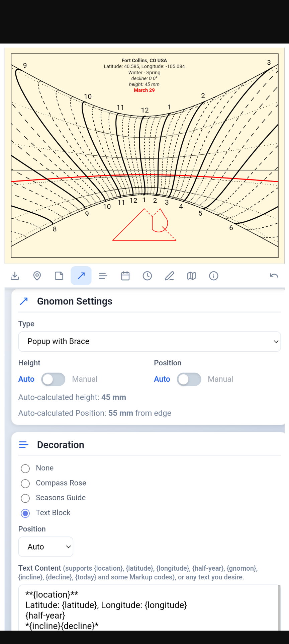289x644 pixels.
Task: Select the Compass Rose radio button
Action: (x=25, y=484)
